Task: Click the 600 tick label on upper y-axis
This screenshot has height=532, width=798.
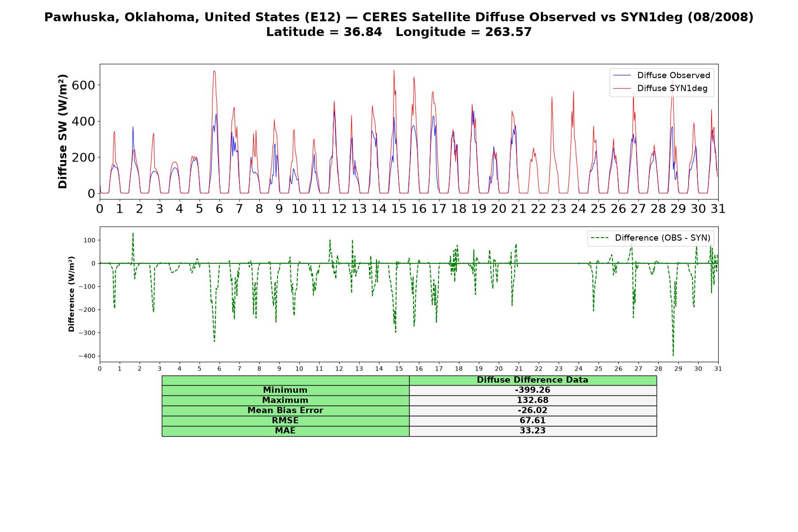Action: tap(83, 85)
